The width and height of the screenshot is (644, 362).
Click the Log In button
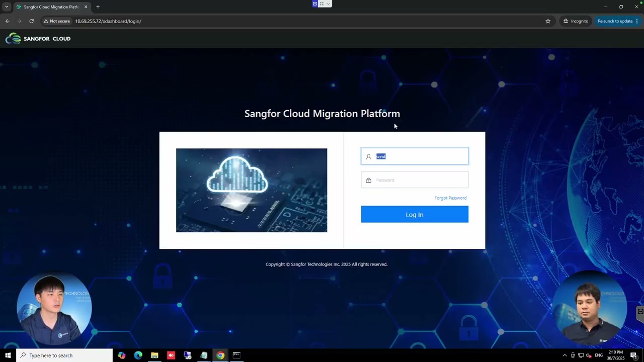415,215
